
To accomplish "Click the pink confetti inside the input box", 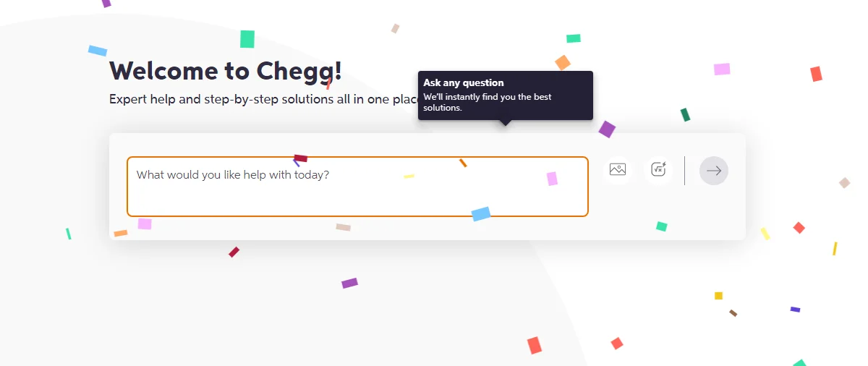I will pos(552,179).
